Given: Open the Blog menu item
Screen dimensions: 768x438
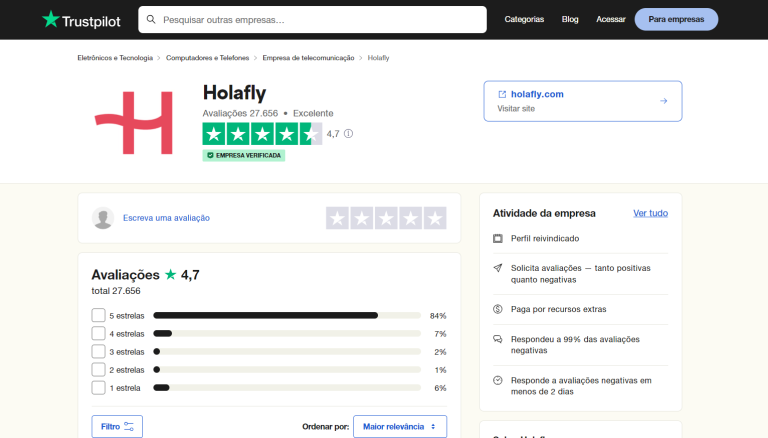Looking at the screenshot, I should (570, 20).
